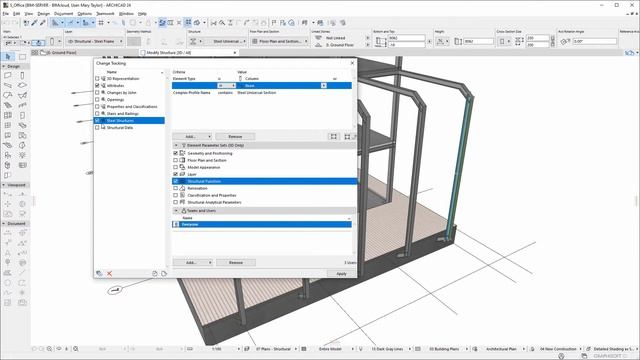Open the Design menu
This screenshot has height=360, width=640.
(43, 13)
